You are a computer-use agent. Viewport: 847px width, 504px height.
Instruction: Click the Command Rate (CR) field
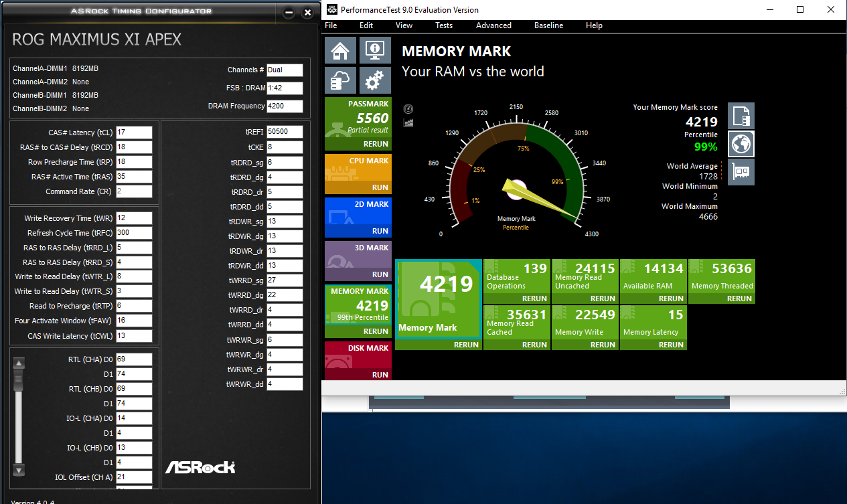coord(134,191)
